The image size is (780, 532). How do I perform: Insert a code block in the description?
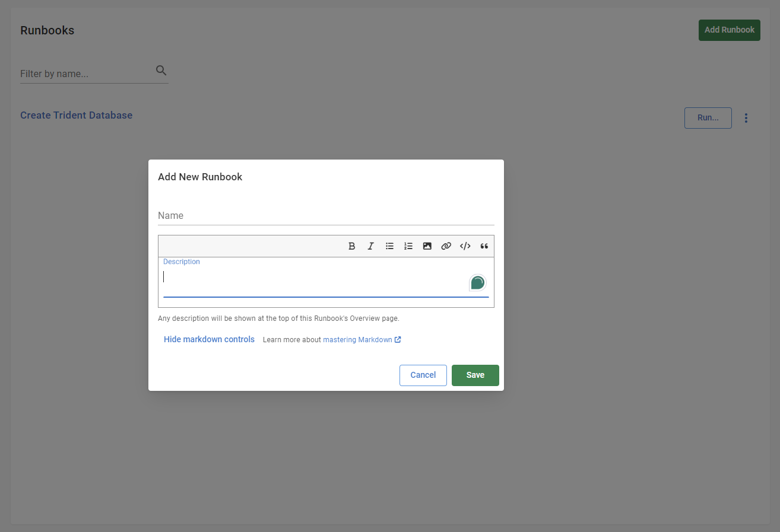(x=465, y=246)
